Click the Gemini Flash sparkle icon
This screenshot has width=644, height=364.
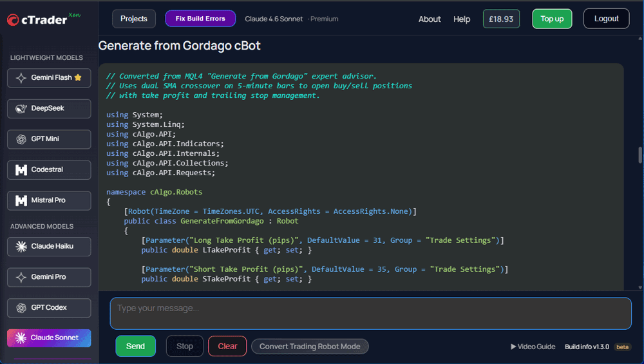[x=21, y=78]
